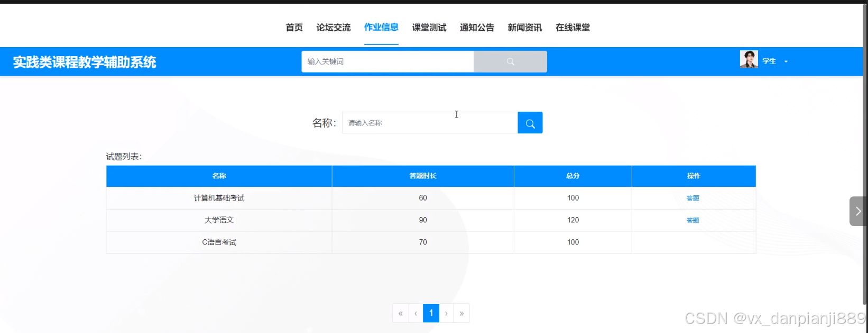Screen dimensions: 868x333
Task: Go to next page with › button
Action: (447, 313)
